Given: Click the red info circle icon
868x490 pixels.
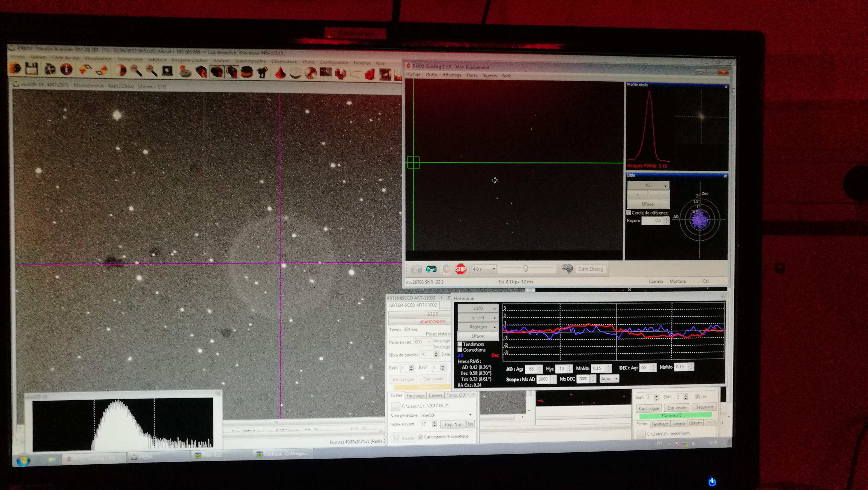Looking at the screenshot, I should (66, 69).
